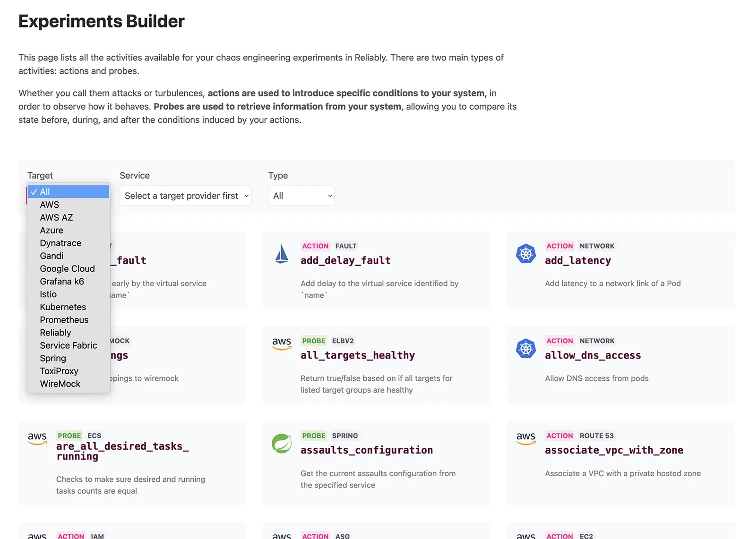The image size is (756, 539).
Task: Click the Service filter label
Action: tap(135, 175)
